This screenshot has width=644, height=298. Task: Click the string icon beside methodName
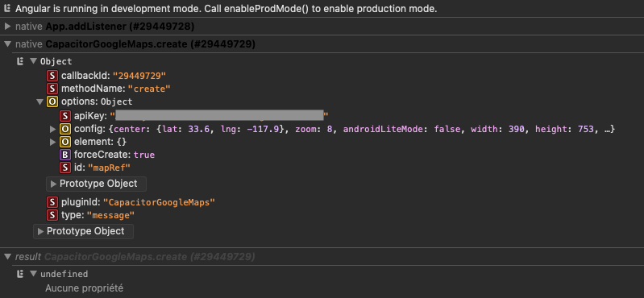pos(52,89)
